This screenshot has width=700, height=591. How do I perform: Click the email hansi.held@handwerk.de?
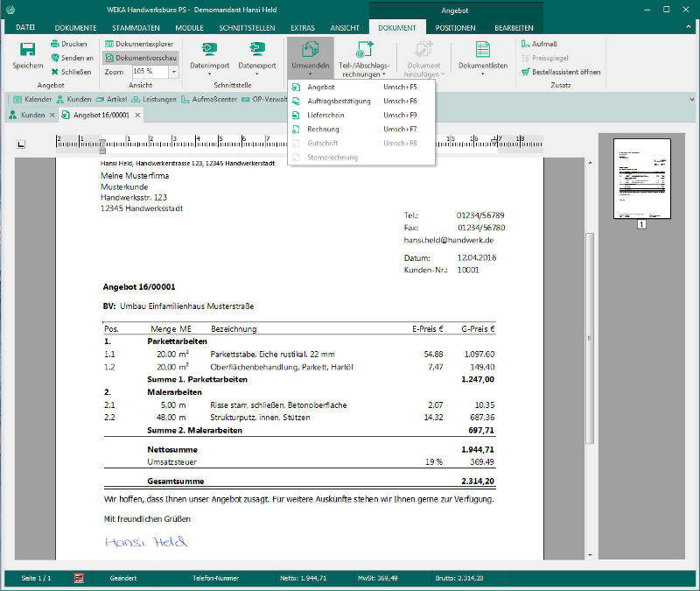click(x=449, y=240)
